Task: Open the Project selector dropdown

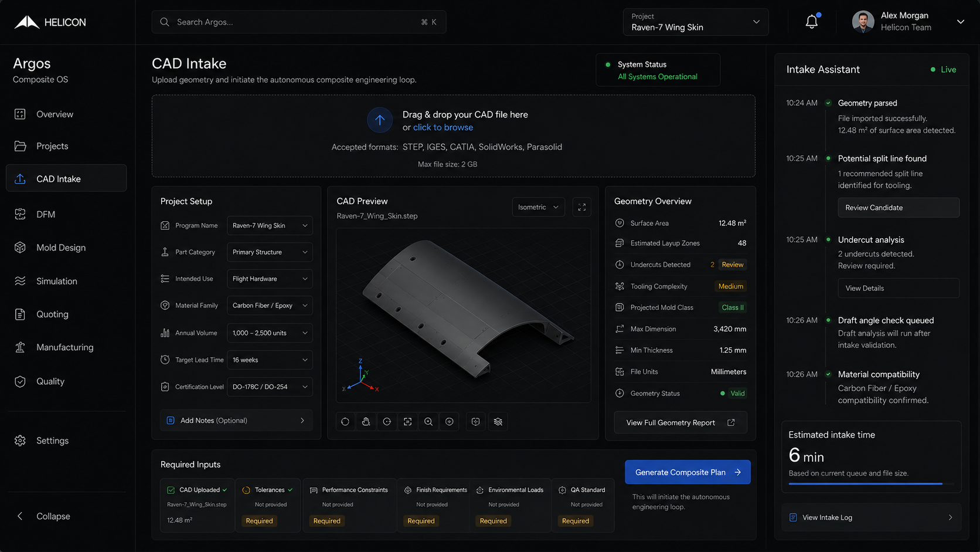Action: [x=696, y=22]
